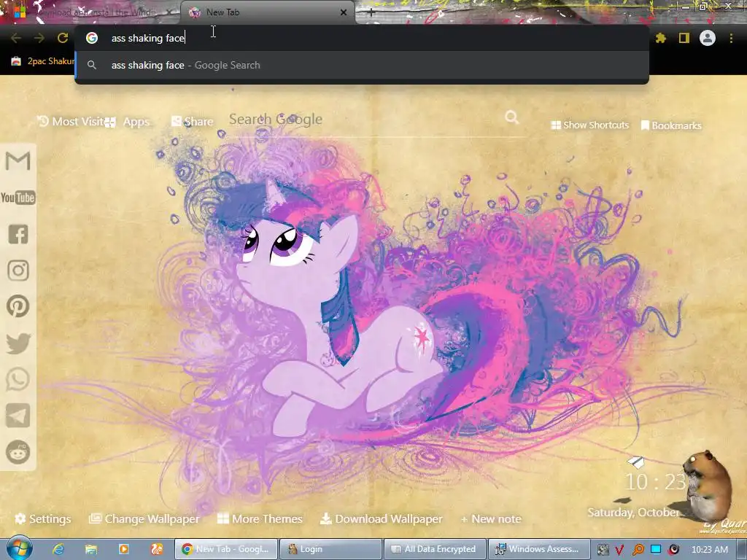The width and height of the screenshot is (747, 560).
Task: Click the Google icon in the address bar
Action: pyautogui.click(x=92, y=38)
